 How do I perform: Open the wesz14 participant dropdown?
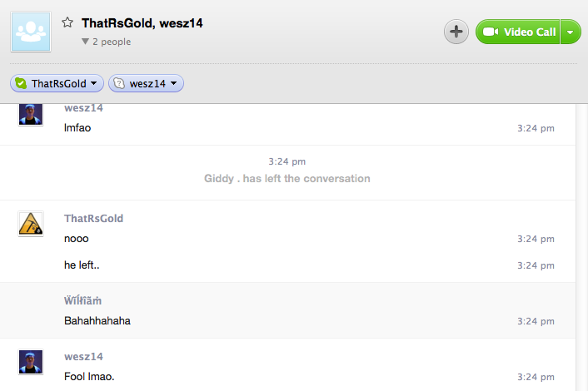(x=173, y=83)
